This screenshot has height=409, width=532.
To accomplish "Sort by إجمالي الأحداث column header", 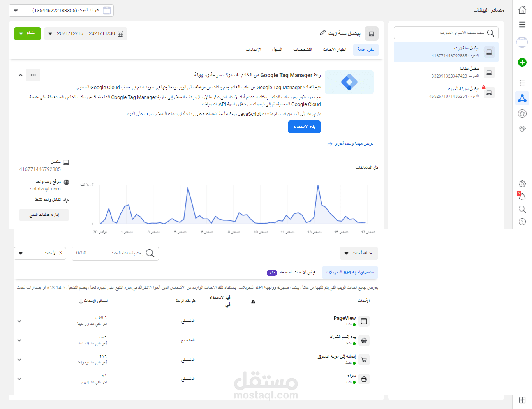I will click(x=93, y=301).
